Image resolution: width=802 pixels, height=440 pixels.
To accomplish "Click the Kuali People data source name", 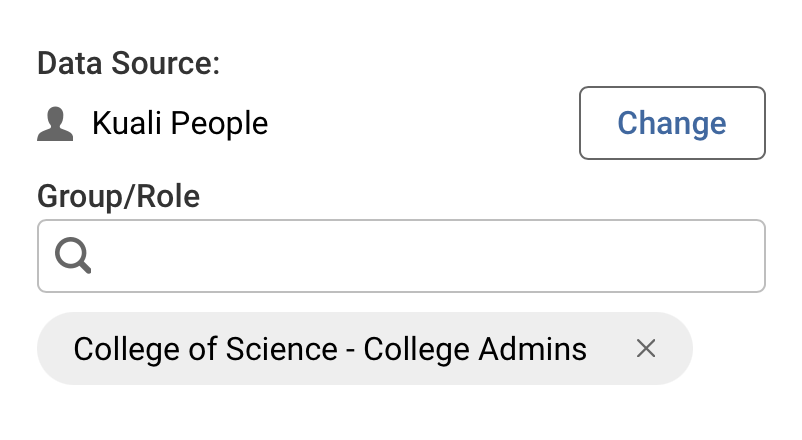I will [180, 124].
